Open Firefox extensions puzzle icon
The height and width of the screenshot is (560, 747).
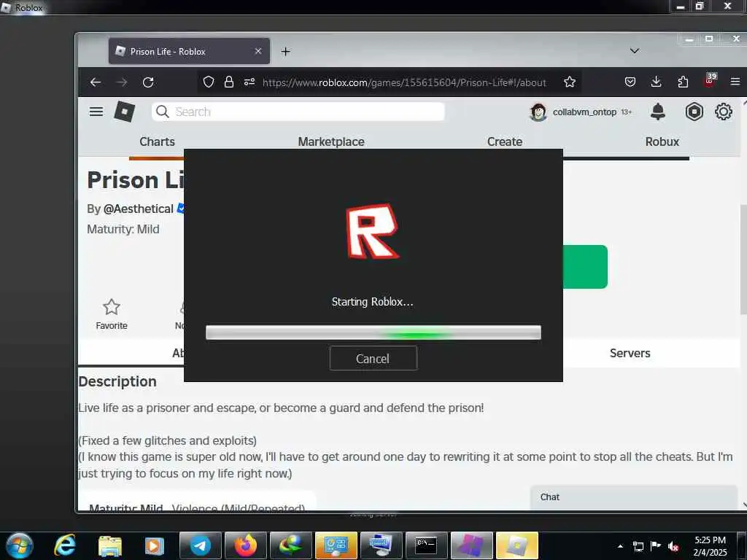[x=683, y=82]
